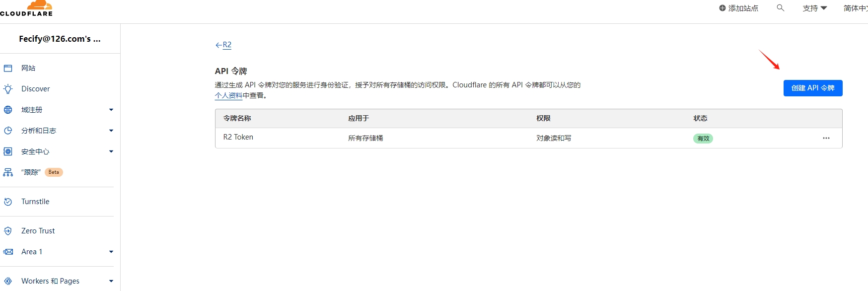868x291 pixels.
Task: Expand the Area 1 sidebar section
Action: (x=111, y=252)
